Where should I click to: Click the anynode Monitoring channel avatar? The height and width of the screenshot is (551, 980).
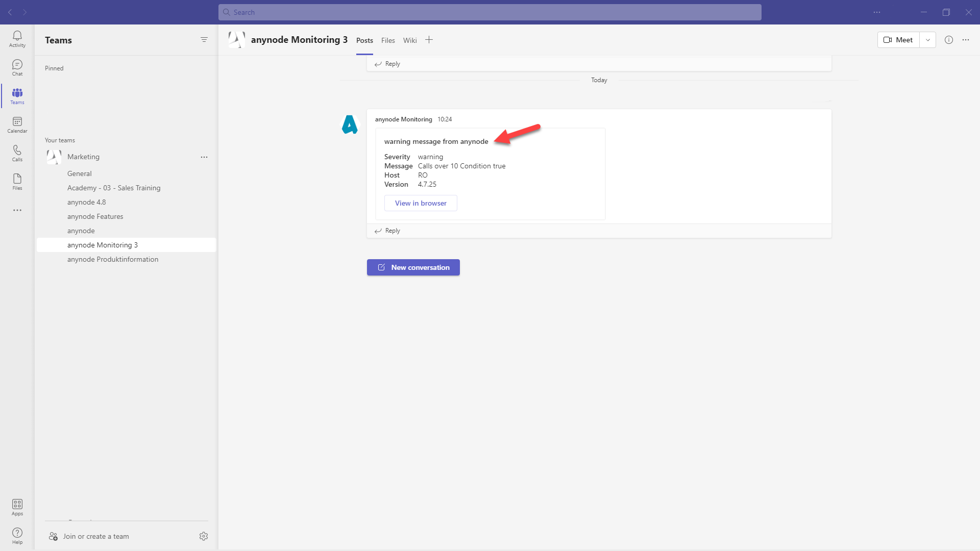(237, 40)
